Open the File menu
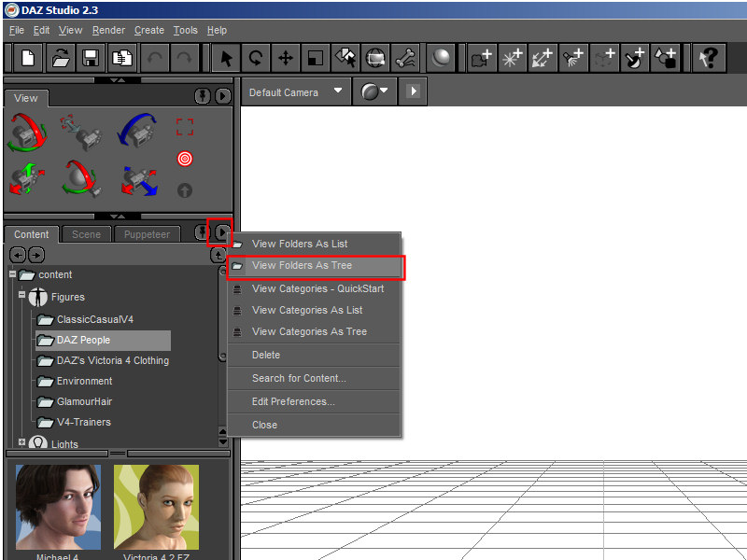This screenshot has height=560, width=747. click(17, 30)
